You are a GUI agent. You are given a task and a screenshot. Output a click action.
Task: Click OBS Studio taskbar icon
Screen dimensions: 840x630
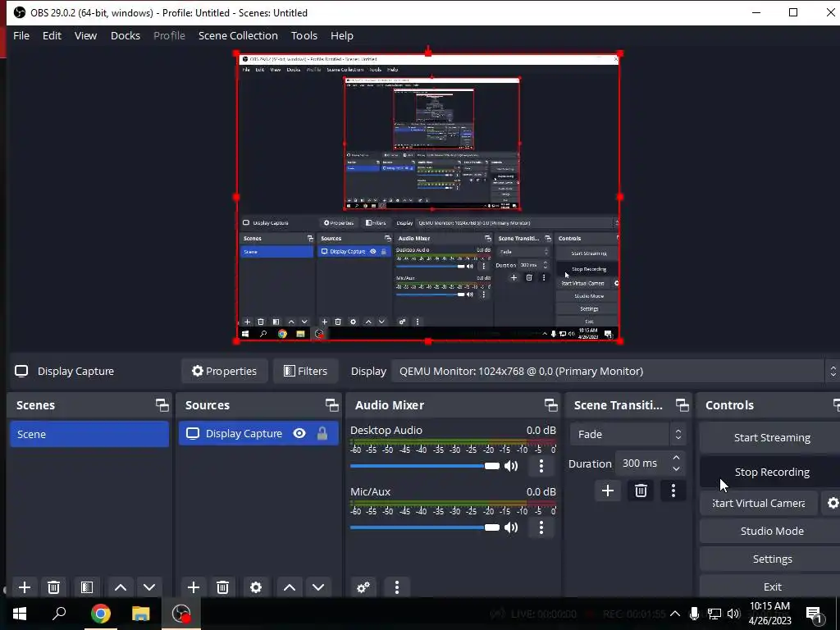click(x=181, y=614)
